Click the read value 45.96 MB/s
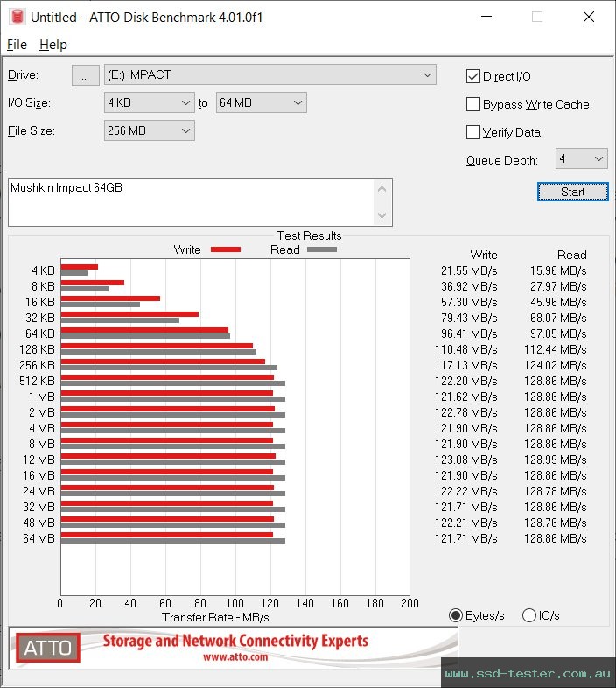This screenshot has height=688, width=616. coord(558,302)
